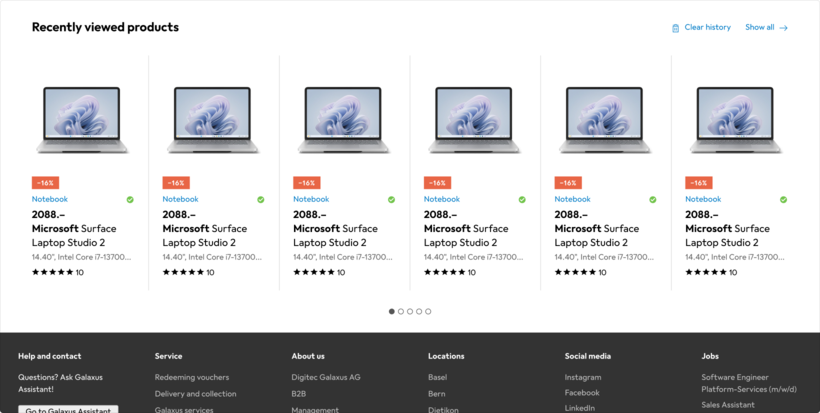
Task: Click the leftmost card's Notebook category link
Action: [x=50, y=199]
